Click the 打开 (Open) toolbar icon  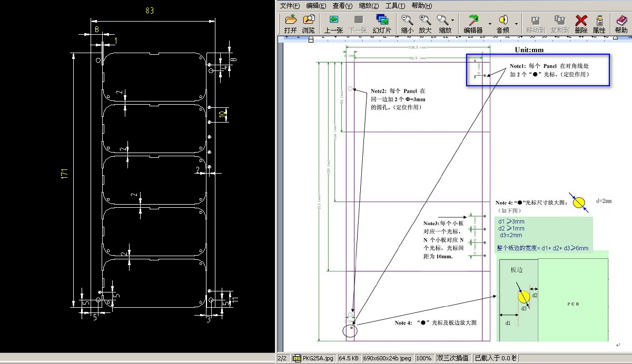(291, 24)
